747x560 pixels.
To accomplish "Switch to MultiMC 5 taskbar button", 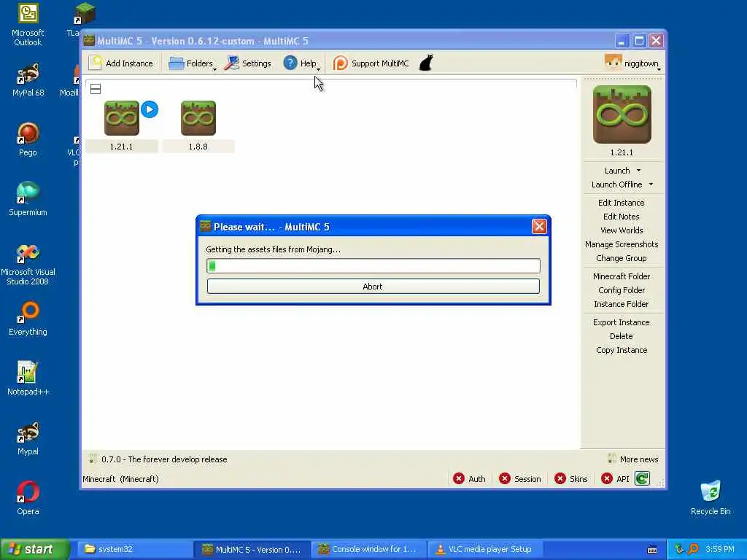I will [252, 549].
